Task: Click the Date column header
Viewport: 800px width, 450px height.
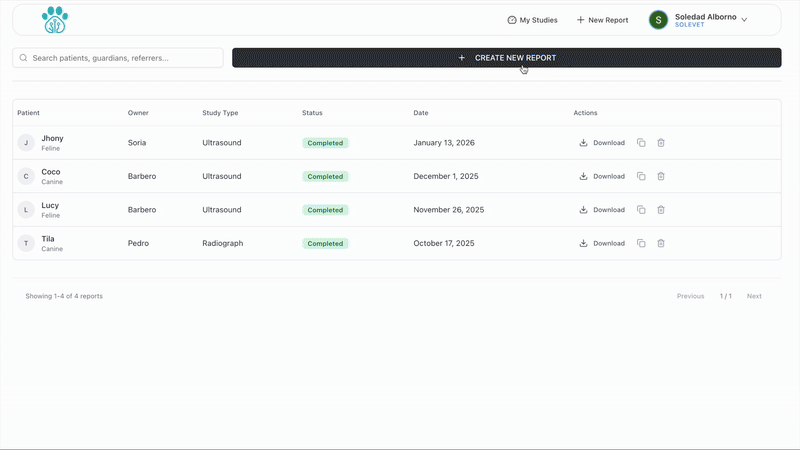Action: [x=421, y=113]
